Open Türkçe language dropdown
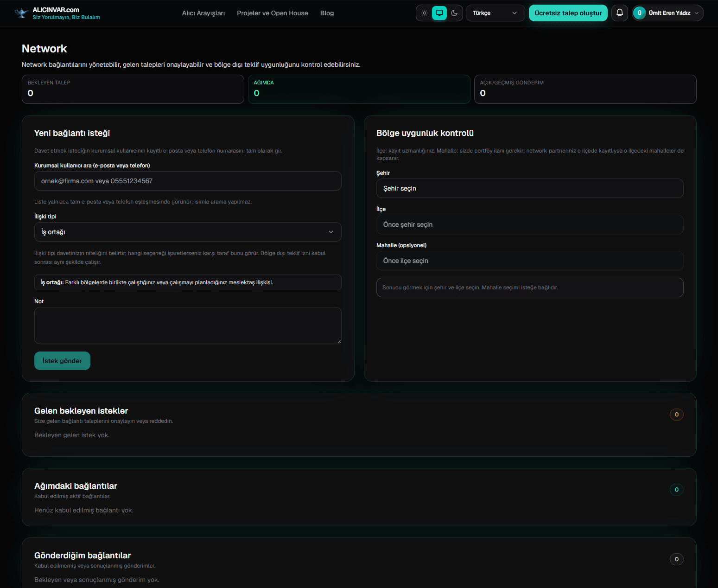This screenshot has width=718, height=588. pos(495,13)
